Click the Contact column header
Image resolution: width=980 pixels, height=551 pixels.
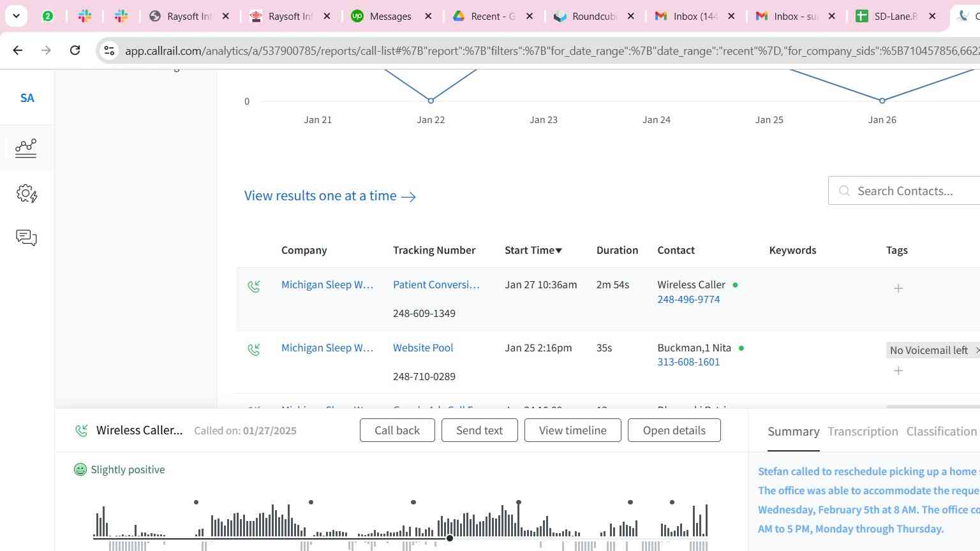676,250
